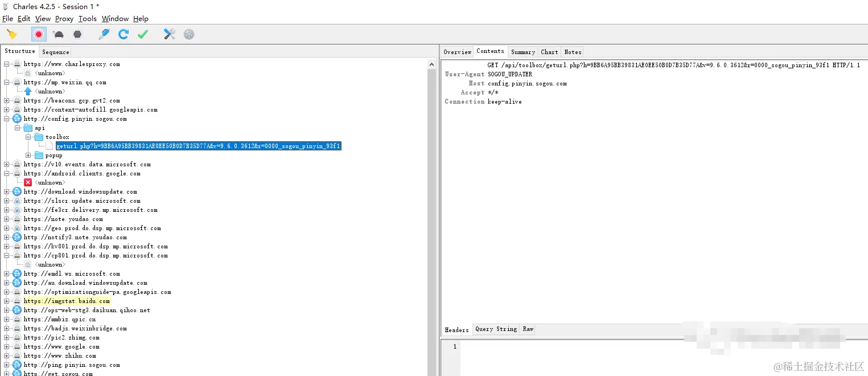Click red X icon under android.clients.google.com
Screen dimensions: 868x376
[28, 182]
